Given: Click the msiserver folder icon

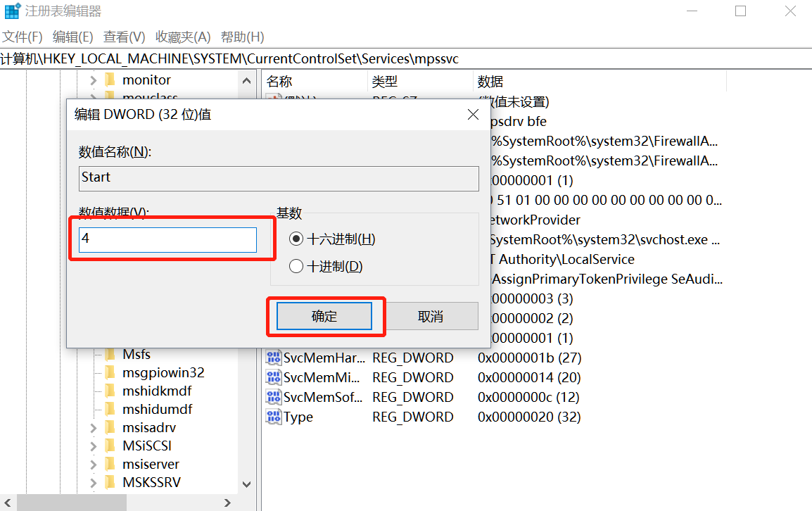Looking at the screenshot, I should [111, 464].
